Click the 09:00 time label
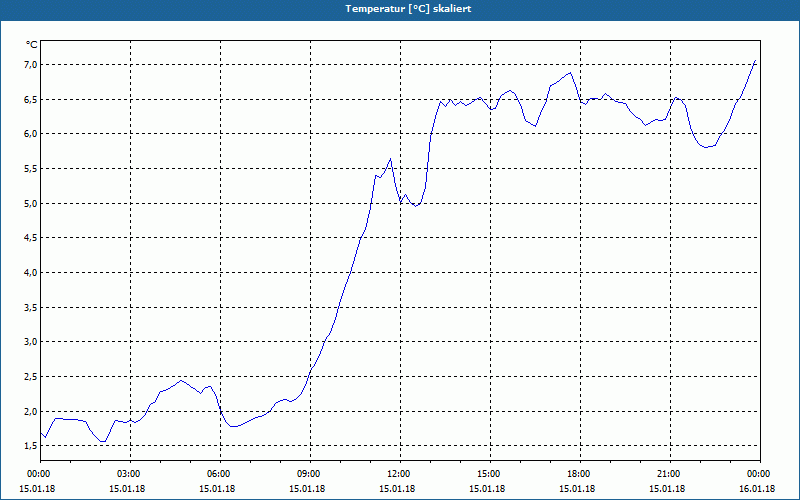 coord(310,474)
